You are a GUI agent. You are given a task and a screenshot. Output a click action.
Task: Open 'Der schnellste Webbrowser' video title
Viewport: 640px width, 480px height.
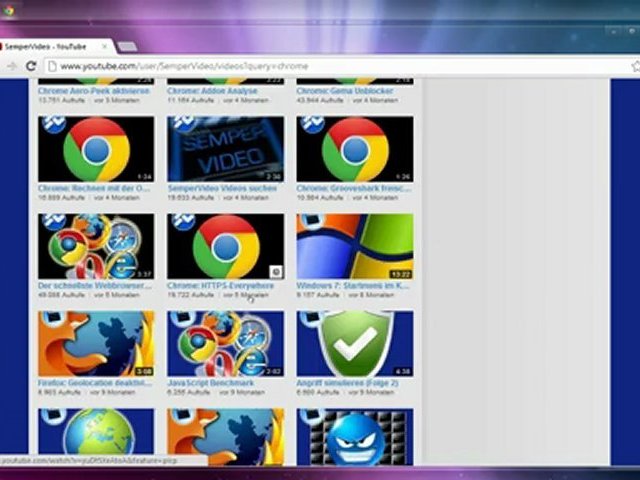coord(95,285)
